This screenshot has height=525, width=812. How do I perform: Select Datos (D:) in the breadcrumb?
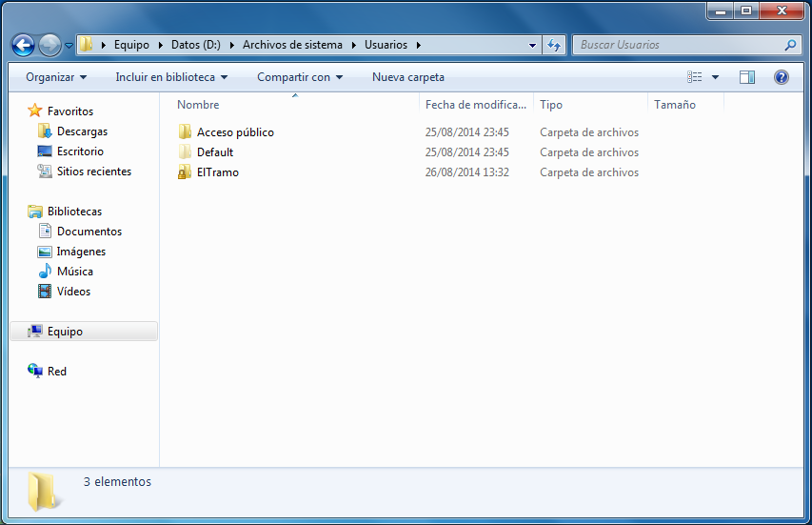pyautogui.click(x=196, y=45)
